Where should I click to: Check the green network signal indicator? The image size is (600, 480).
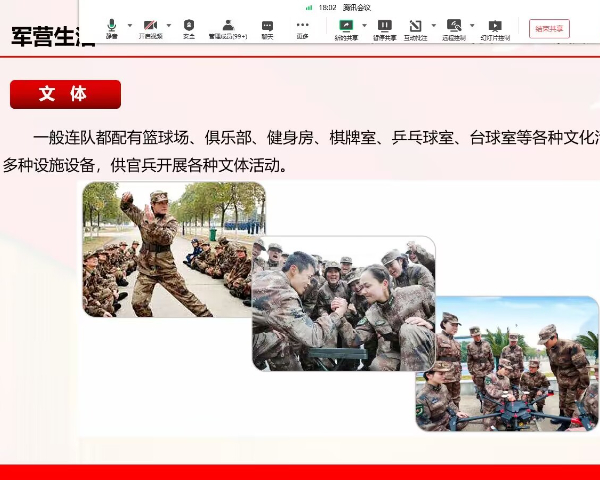309,8
